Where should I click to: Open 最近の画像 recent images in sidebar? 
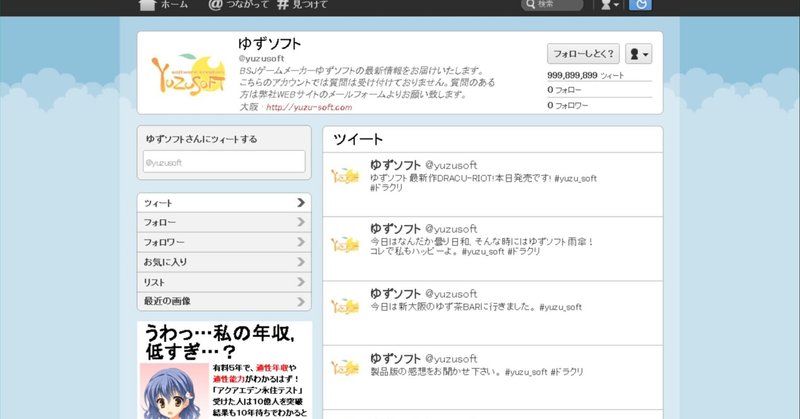click(224, 302)
